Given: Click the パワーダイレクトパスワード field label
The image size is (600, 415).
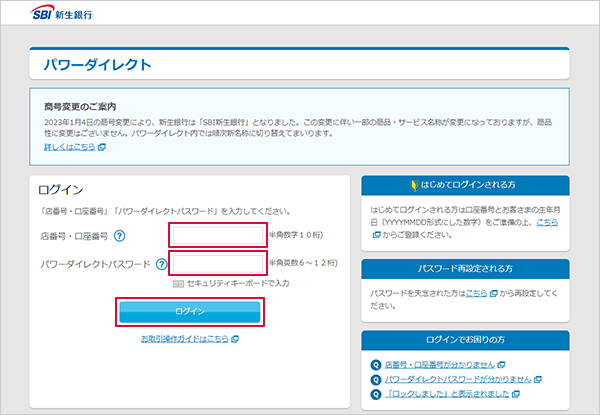Looking at the screenshot, I should pyautogui.click(x=96, y=264).
